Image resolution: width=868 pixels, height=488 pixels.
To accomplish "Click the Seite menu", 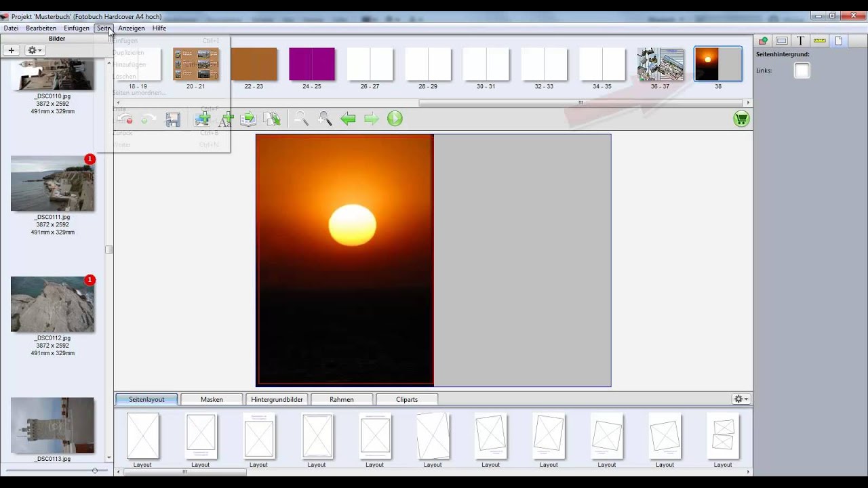I will tap(104, 28).
